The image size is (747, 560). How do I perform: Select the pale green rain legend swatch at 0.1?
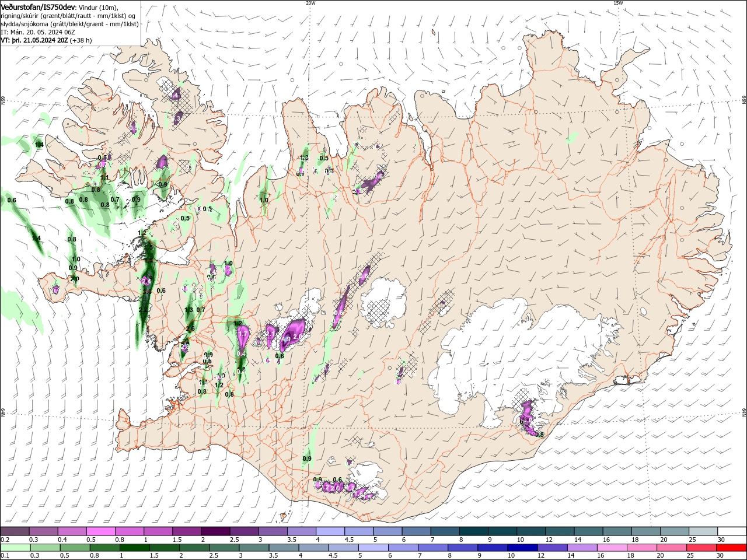(x=16, y=548)
